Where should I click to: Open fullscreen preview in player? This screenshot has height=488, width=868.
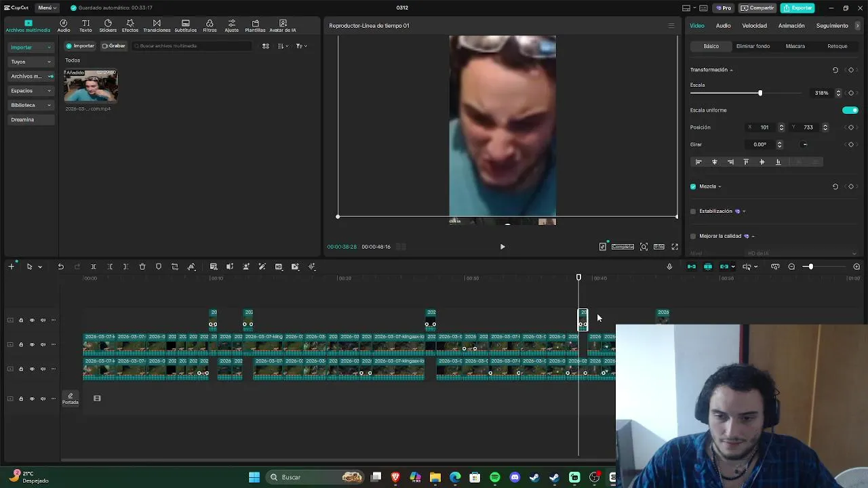tap(675, 247)
